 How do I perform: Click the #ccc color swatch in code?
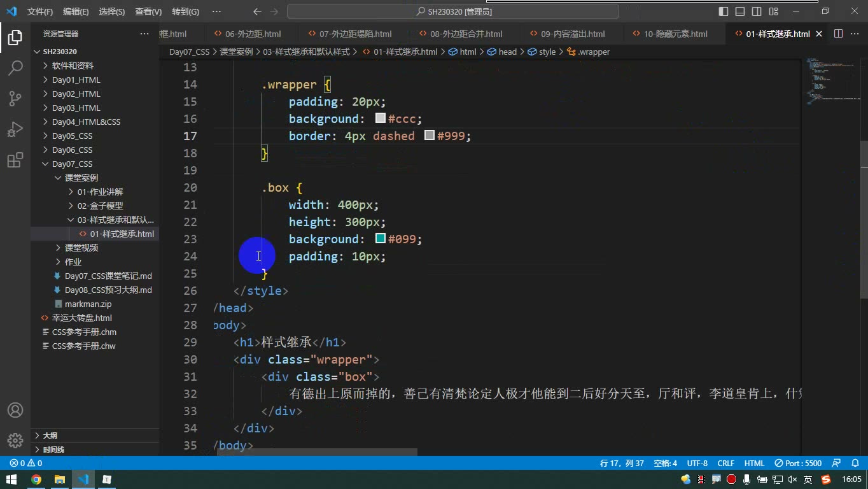coord(381,118)
